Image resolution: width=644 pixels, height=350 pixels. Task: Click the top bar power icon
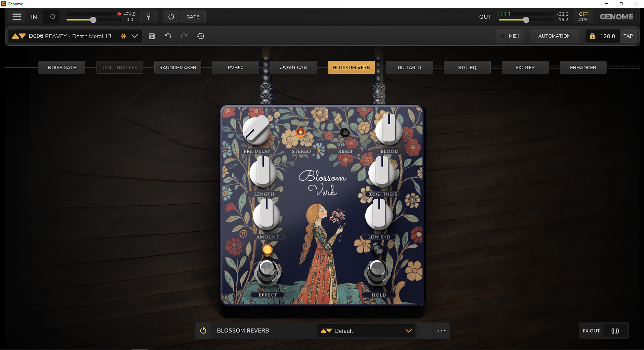click(171, 17)
